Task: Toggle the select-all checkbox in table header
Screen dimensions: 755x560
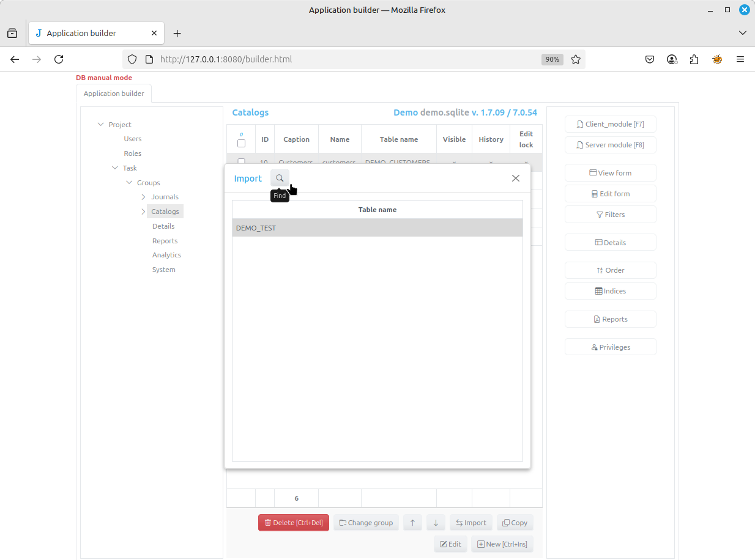Action: click(241, 144)
